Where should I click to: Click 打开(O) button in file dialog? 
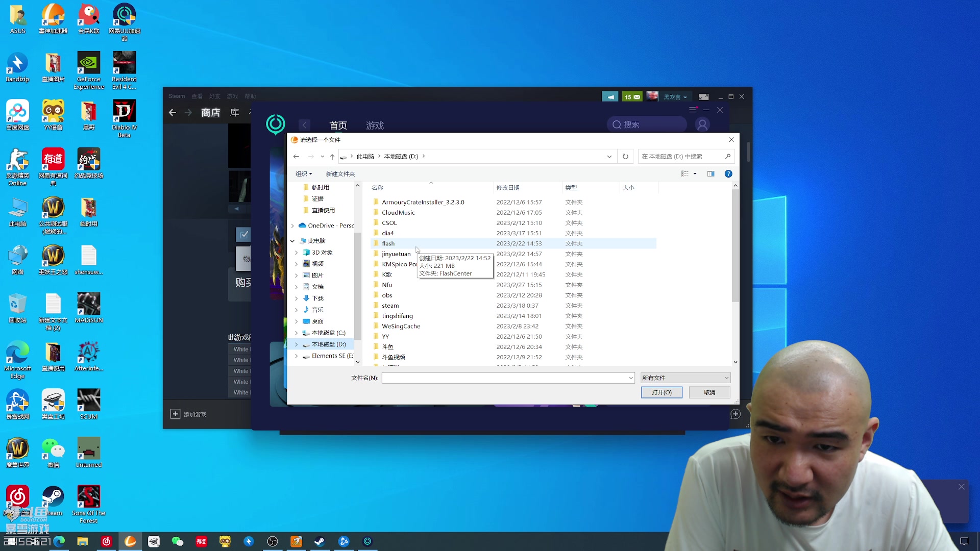point(661,392)
